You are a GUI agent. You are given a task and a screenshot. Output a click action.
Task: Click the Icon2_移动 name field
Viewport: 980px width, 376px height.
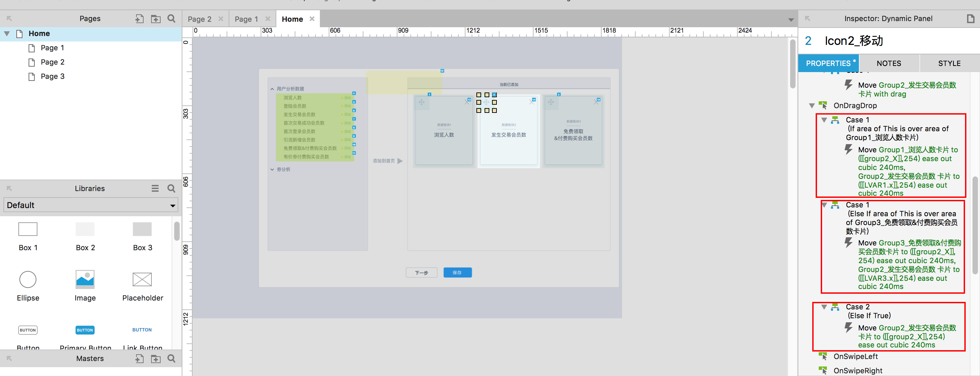tap(853, 41)
